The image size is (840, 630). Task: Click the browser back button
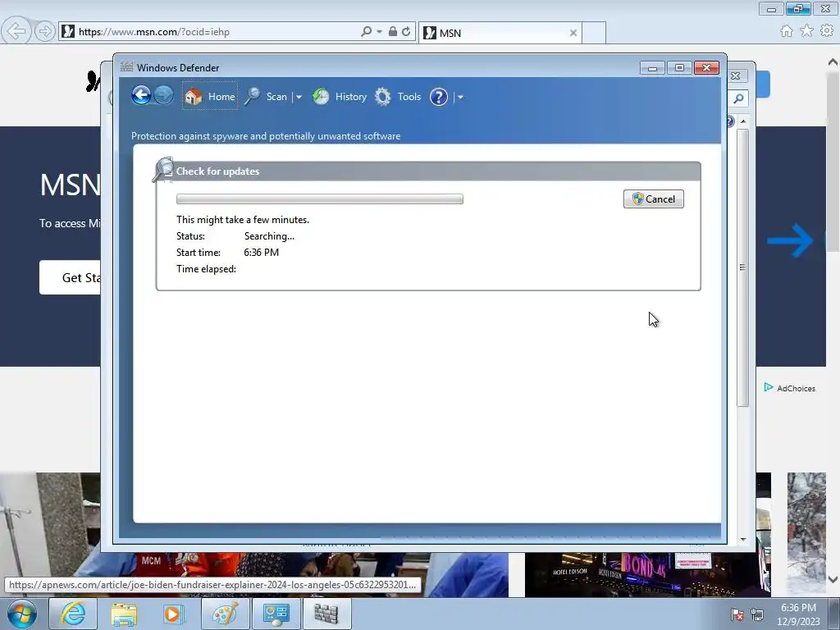click(x=16, y=31)
